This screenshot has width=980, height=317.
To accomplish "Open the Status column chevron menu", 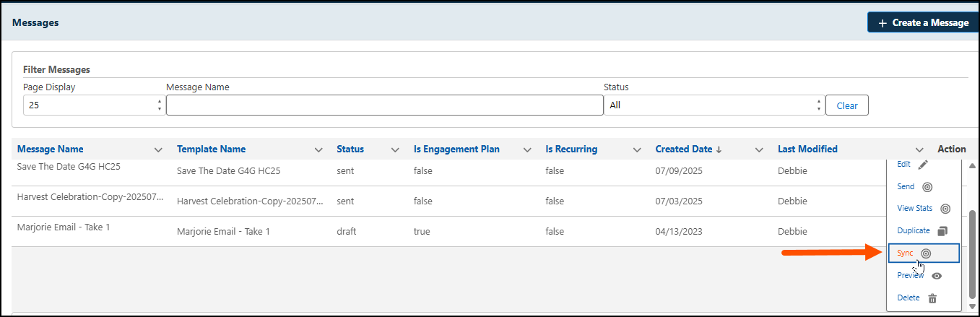I will 395,150.
